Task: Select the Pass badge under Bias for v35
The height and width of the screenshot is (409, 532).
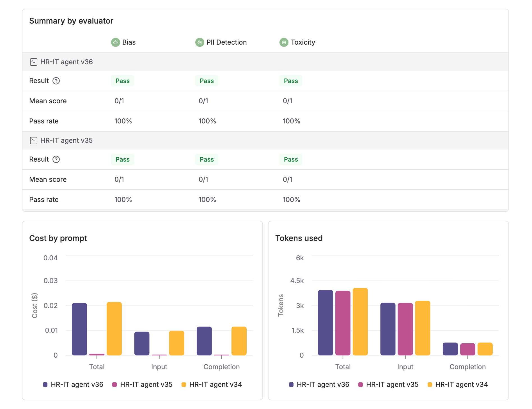Action: [122, 159]
